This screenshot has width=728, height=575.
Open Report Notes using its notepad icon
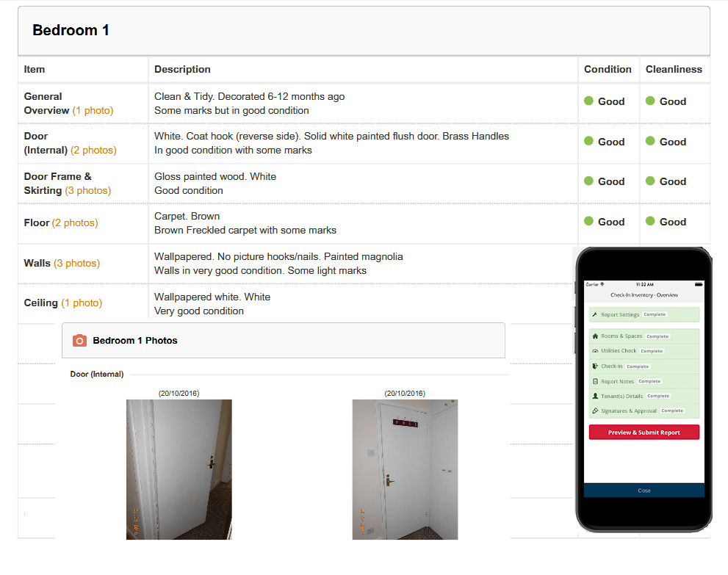pos(595,381)
